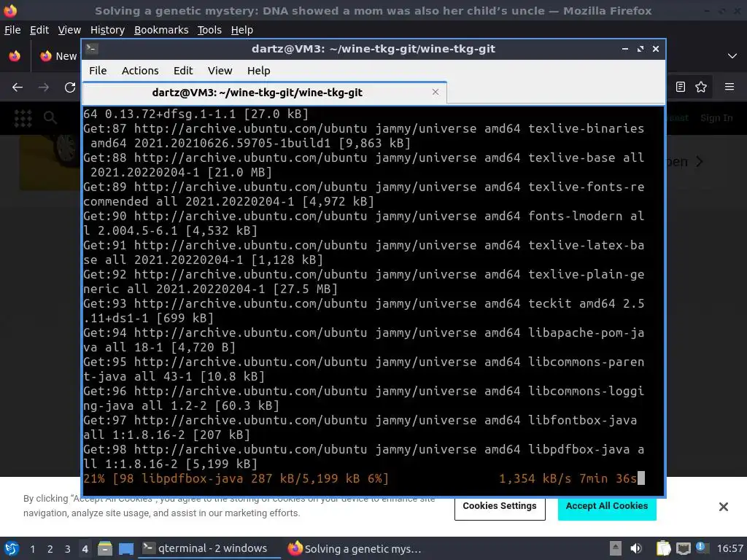Screen dimensions: 747x560
Task: Click the clock showing 16:57
Action: (x=729, y=548)
